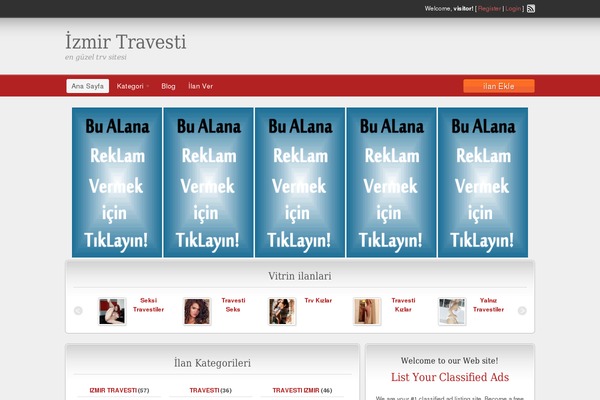
Task: Open the Blog menu item
Action: coord(168,86)
